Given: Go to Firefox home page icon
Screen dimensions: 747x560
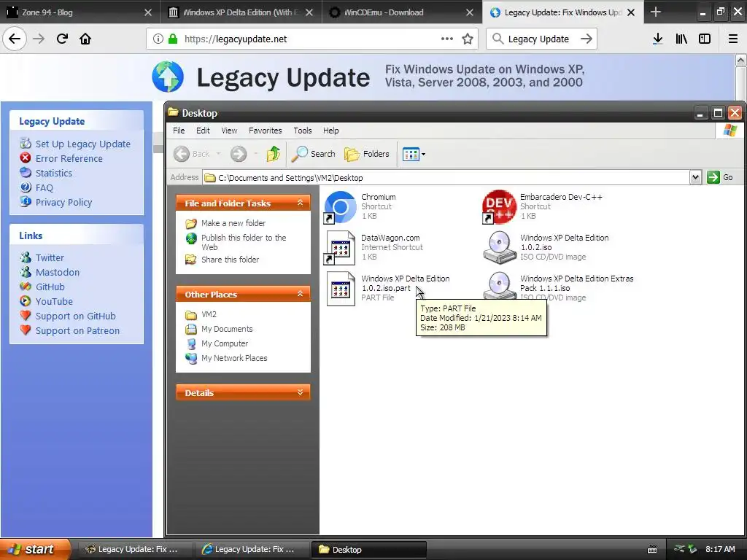Looking at the screenshot, I should pyautogui.click(x=85, y=39).
